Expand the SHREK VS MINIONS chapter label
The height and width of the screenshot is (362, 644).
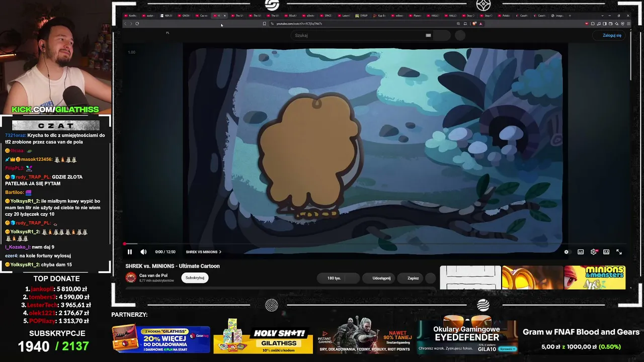203,252
